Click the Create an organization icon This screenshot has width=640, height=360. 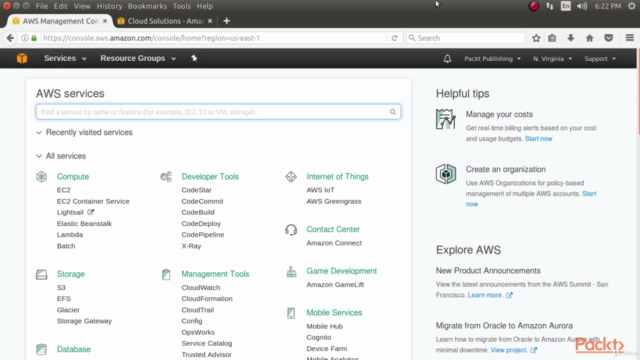tap(446, 174)
